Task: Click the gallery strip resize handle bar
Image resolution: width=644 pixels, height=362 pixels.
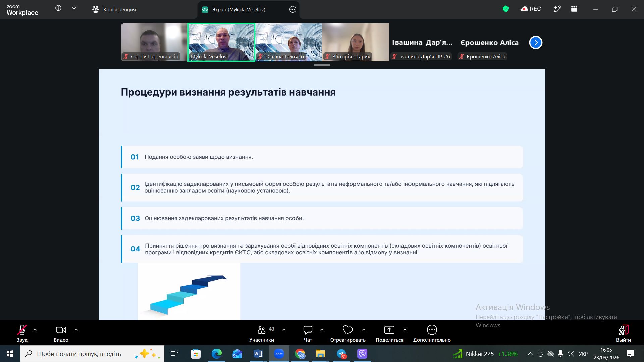Action: (x=322, y=65)
